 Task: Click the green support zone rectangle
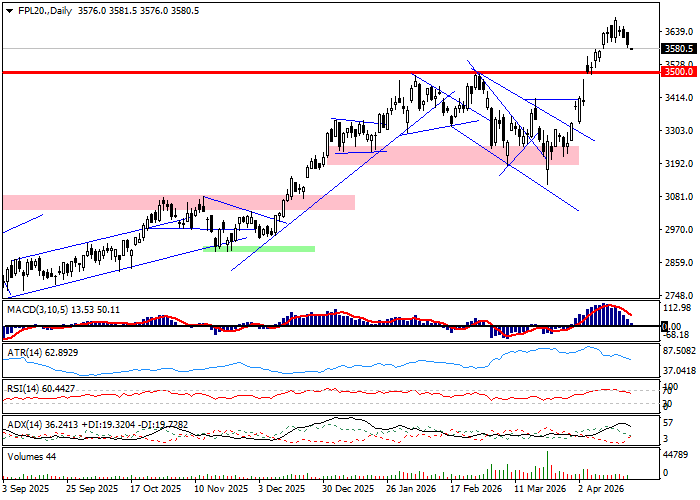click(x=259, y=248)
